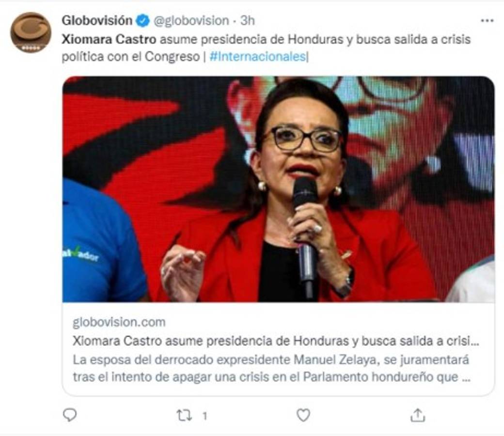Open the article headline in link card

(276, 341)
